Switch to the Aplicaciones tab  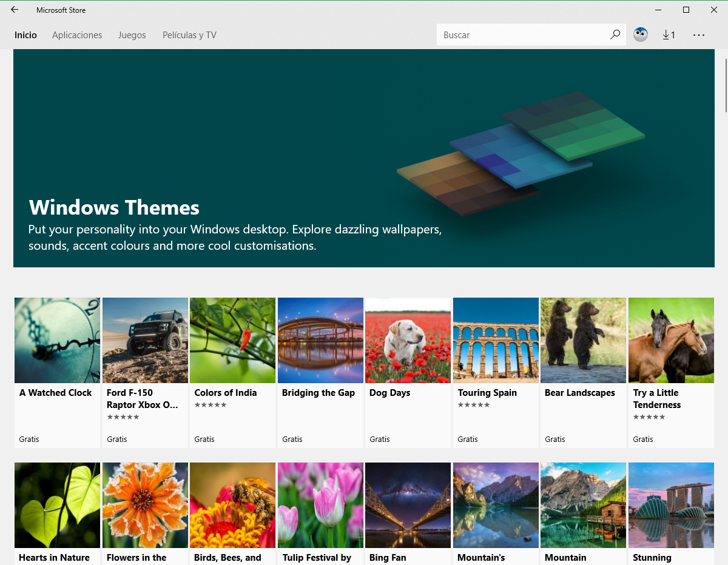(x=77, y=35)
